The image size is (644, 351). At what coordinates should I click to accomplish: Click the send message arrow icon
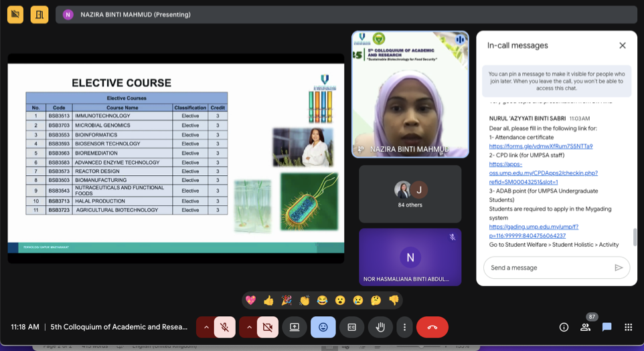pos(619,267)
